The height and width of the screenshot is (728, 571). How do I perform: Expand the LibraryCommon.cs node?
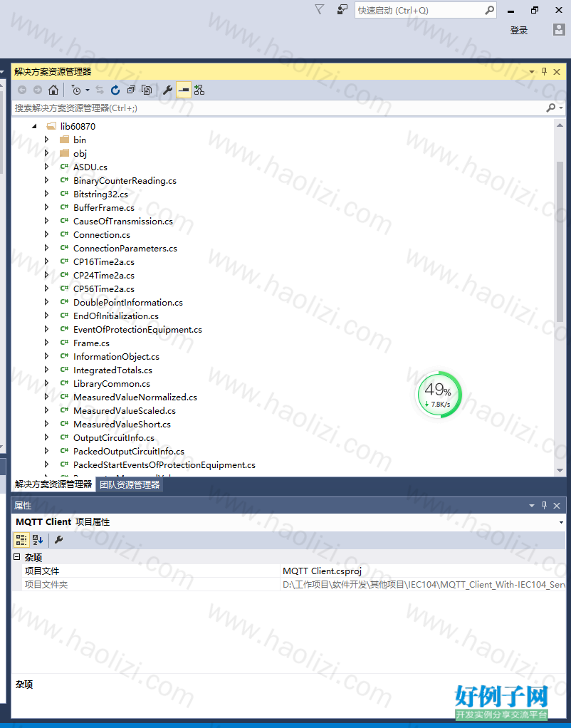[46, 383]
